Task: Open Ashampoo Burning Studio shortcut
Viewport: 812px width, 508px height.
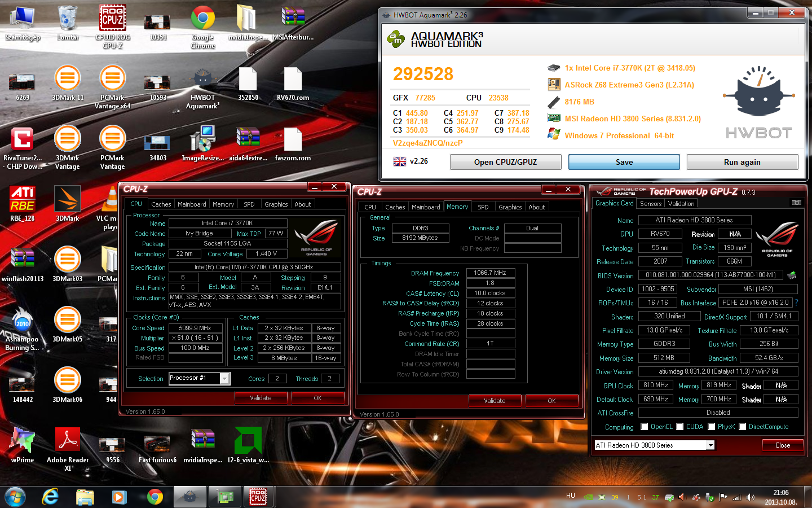Action: tap(23, 329)
